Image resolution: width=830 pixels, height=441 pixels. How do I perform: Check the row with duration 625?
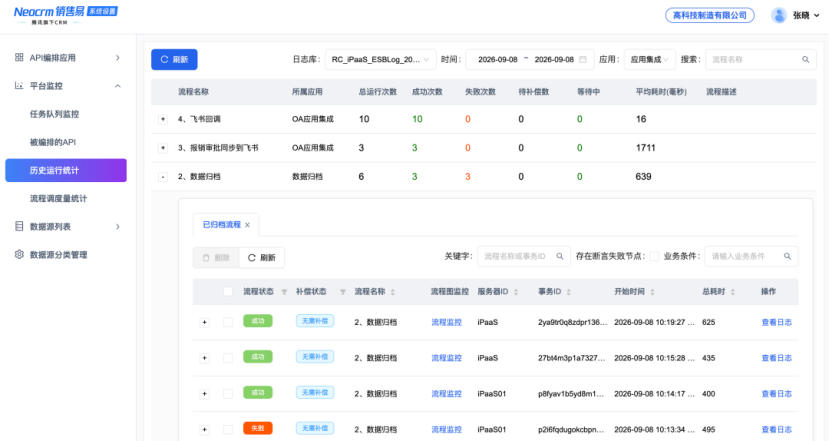[x=228, y=322]
